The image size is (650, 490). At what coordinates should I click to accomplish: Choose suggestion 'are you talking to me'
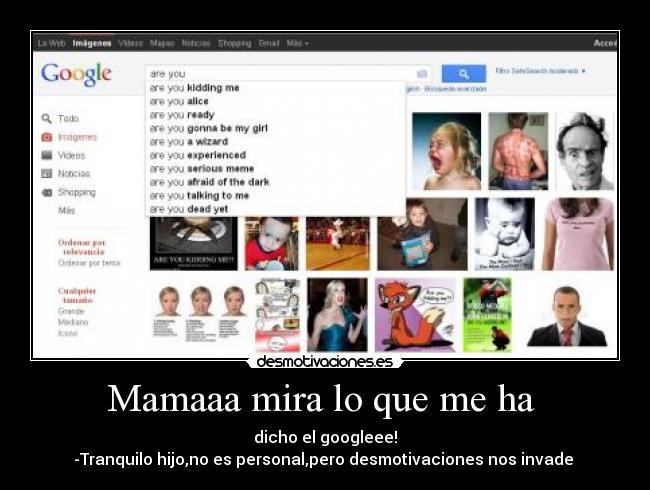pos(275,196)
